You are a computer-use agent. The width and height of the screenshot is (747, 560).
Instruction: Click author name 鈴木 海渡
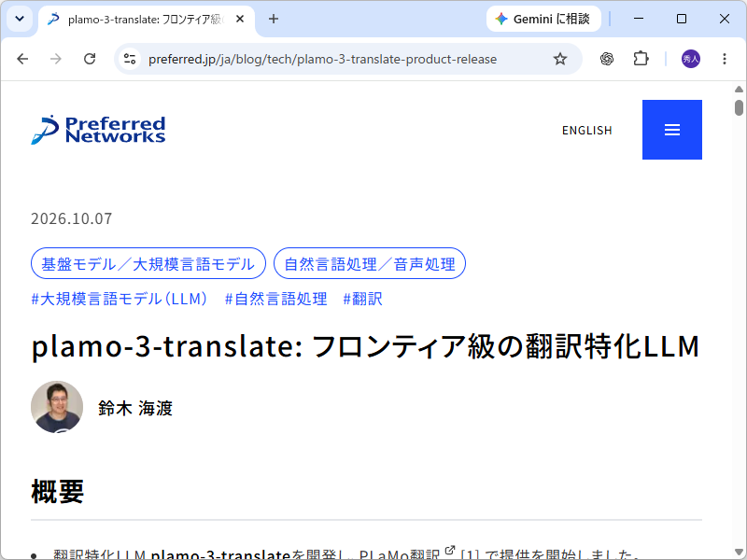[x=135, y=408]
